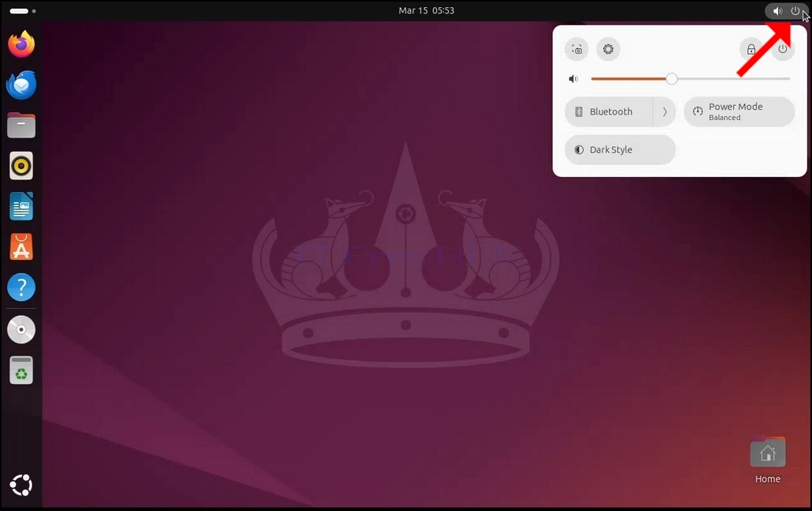Toggle Bluetooth on or off

609,112
